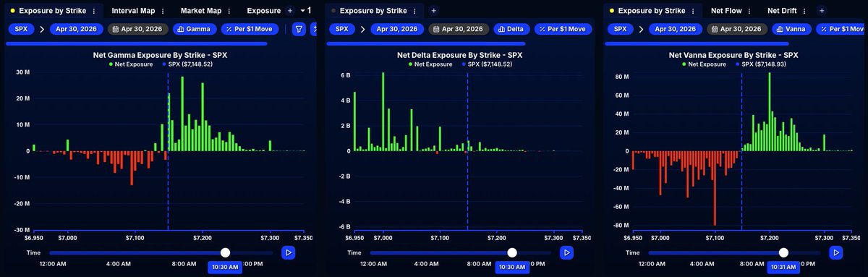Toggle Net Exposure legend in Delta chart

[430, 64]
